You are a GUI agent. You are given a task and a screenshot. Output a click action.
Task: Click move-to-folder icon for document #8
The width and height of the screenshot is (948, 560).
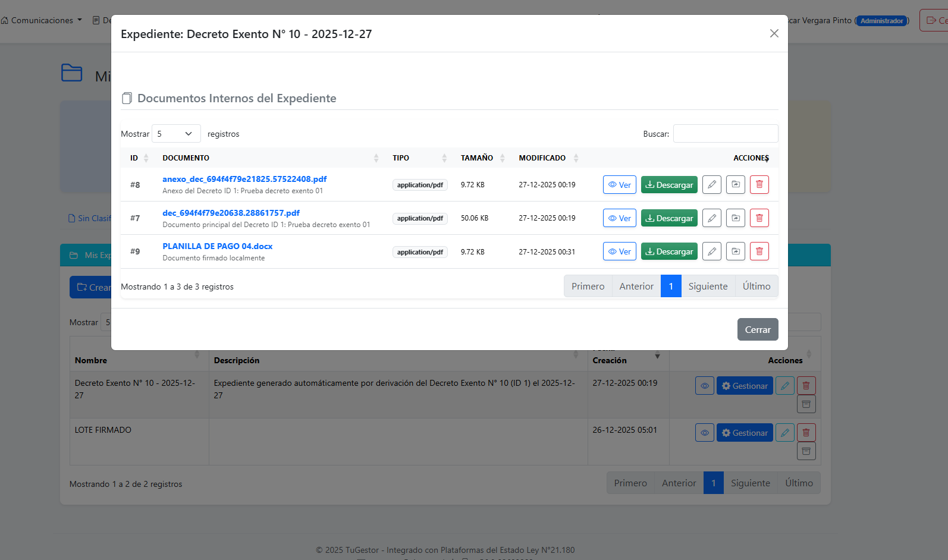[735, 185]
